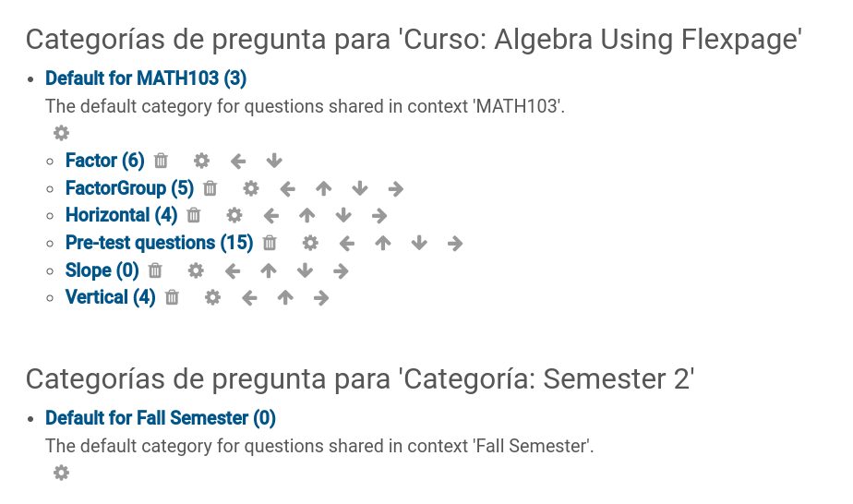Delete the Horizontal category
The width and height of the screenshot is (853, 504).
(194, 216)
